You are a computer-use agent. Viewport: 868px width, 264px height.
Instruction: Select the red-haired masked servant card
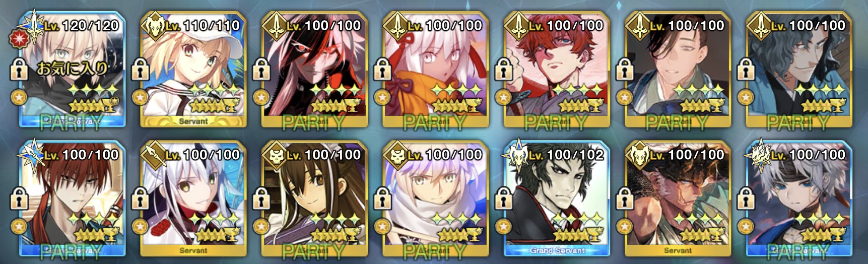[557, 70]
